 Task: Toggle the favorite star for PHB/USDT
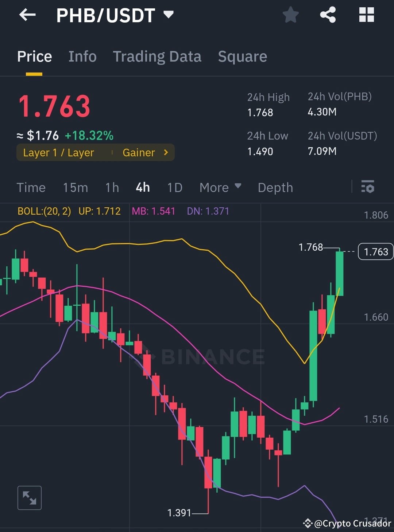point(291,15)
